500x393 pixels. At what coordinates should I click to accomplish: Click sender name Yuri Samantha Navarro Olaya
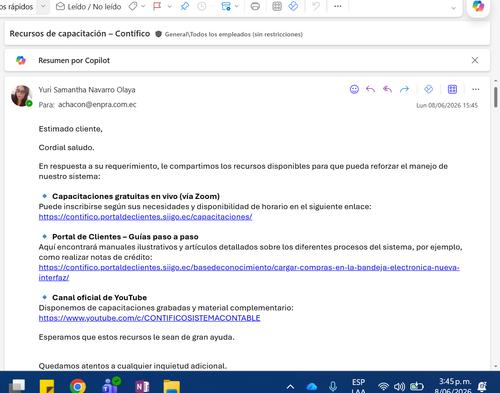pyautogui.click(x=87, y=90)
